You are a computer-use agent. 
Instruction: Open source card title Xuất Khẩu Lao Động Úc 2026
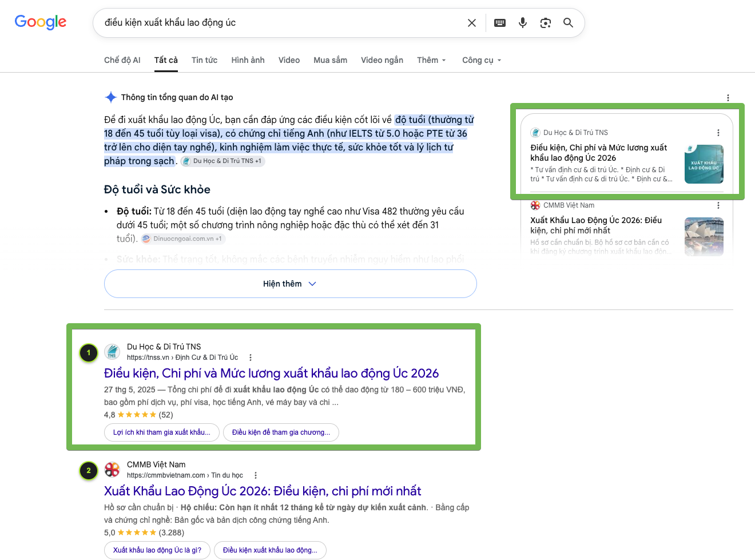tap(596, 225)
